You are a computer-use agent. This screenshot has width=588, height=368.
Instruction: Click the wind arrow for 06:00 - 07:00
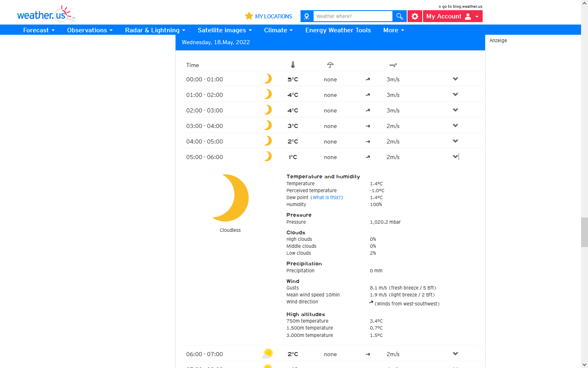pos(368,354)
